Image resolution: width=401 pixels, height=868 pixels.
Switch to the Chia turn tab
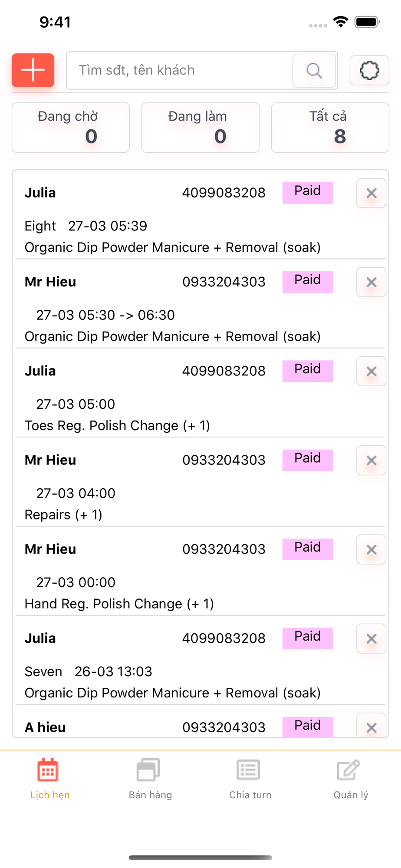(250, 779)
